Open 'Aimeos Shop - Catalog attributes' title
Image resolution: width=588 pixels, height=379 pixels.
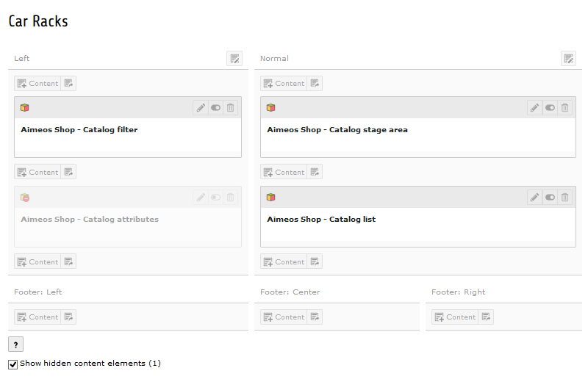point(90,220)
